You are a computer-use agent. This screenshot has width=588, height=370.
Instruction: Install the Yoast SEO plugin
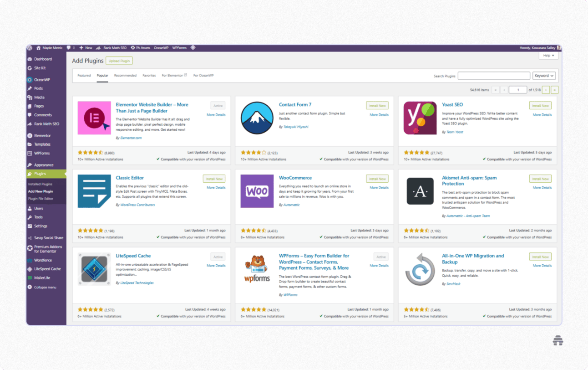click(x=540, y=105)
